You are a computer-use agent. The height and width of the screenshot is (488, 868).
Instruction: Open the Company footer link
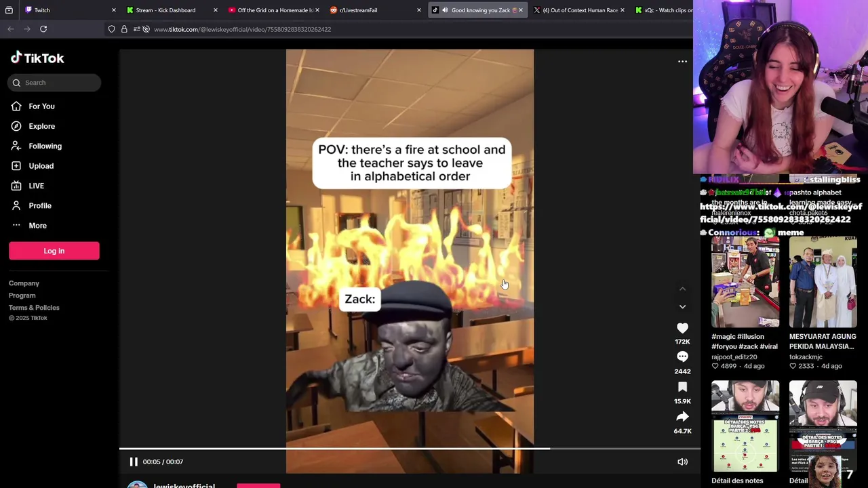pyautogui.click(x=24, y=283)
